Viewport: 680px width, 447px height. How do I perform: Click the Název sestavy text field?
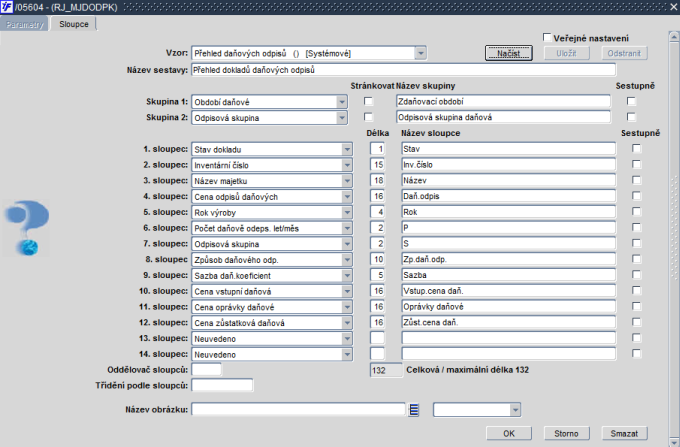[403, 70]
